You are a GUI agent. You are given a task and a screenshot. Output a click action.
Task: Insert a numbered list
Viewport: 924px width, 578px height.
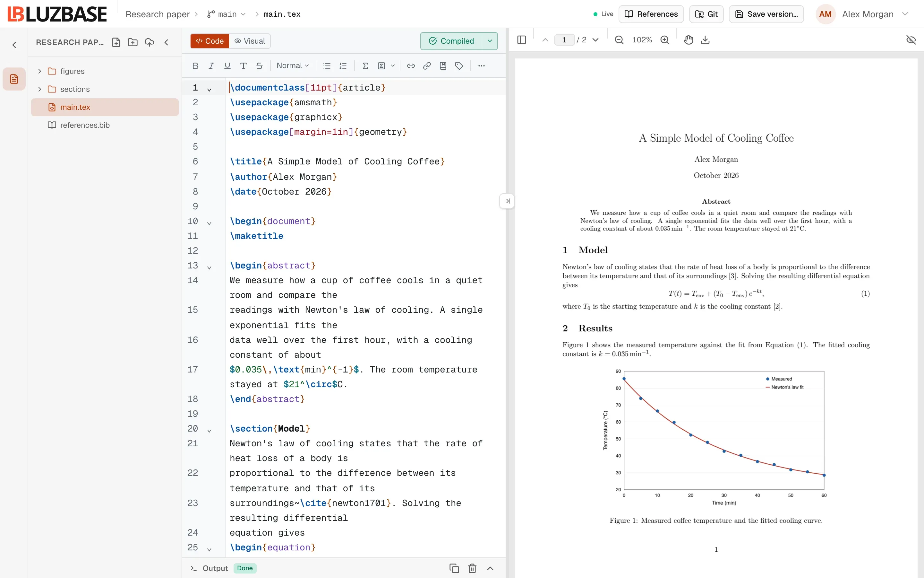tap(343, 66)
